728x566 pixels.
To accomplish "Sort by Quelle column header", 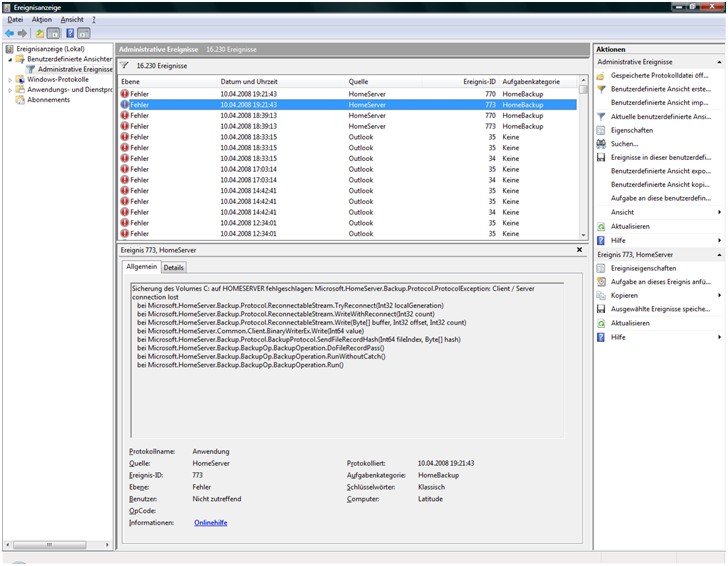I will (x=384, y=82).
